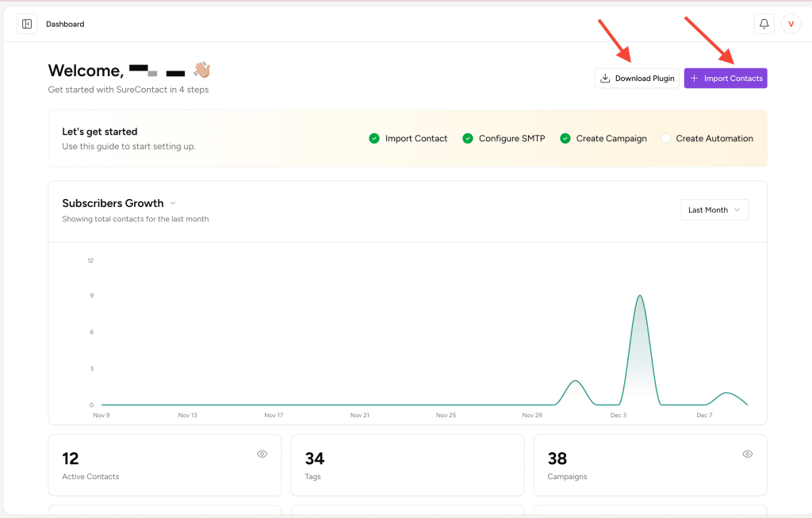This screenshot has width=812, height=518.
Task: Click the Subscribers Growth heading
Action: click(x=113, y=203)
